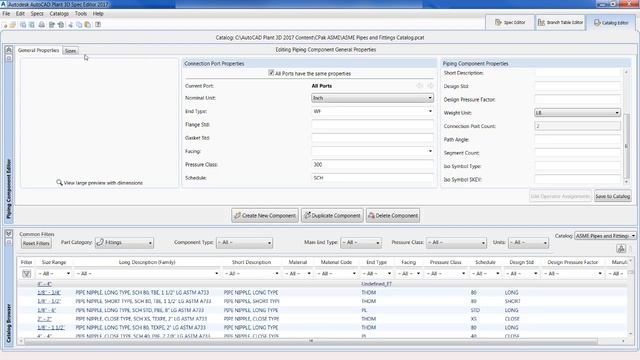Toggle All Ports have the same properties checkbox
This screenshot has width=640, height=360.
pyautogui.click(x=271, y=73)
